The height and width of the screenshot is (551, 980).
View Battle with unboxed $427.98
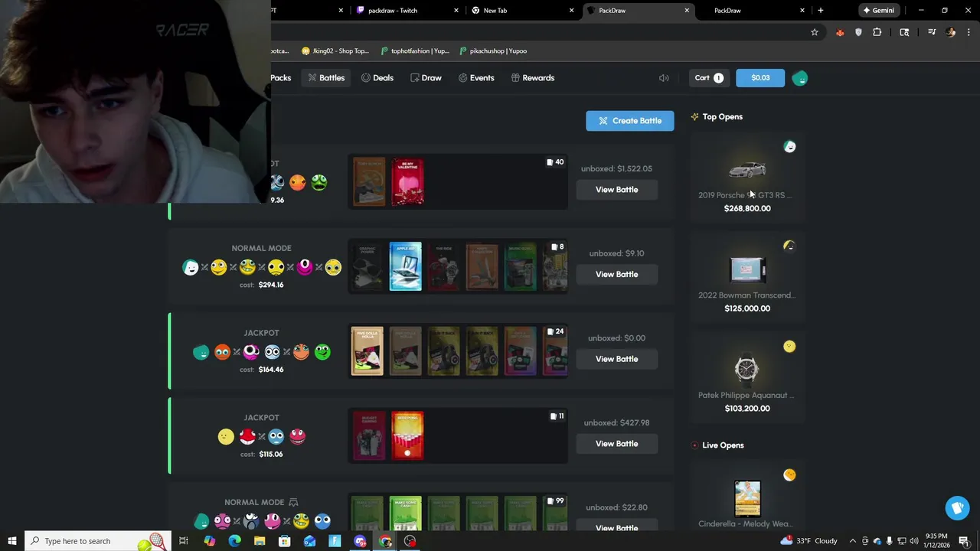pos(616,444)
